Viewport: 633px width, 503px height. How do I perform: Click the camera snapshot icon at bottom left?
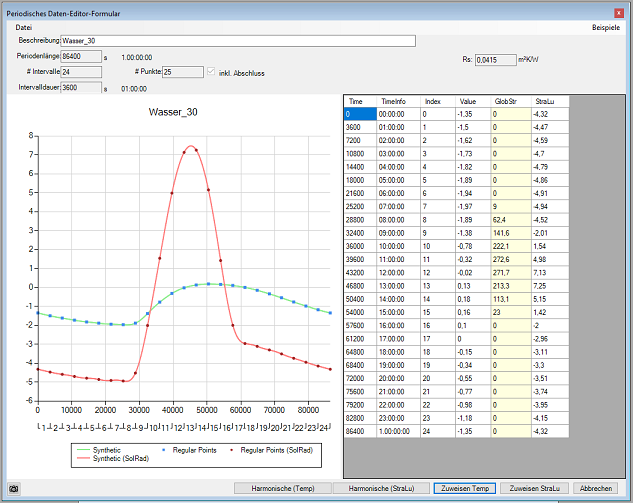[13, 488]
